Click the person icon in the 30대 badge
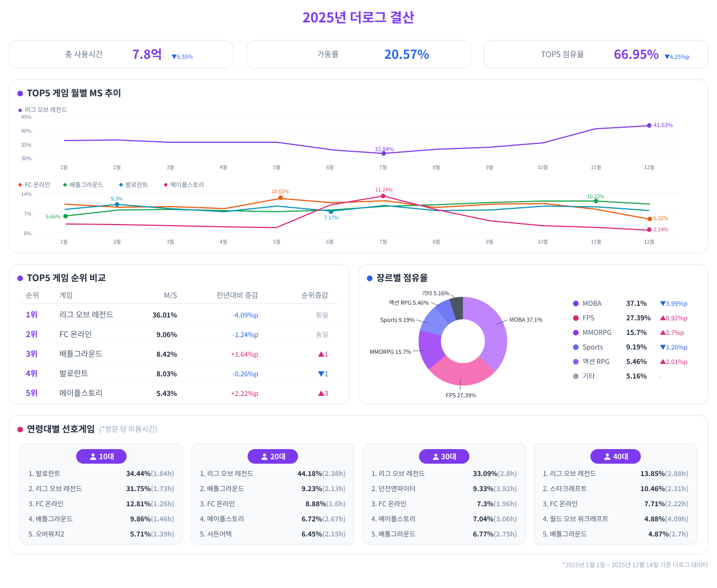This screenshot has height=588, width=717. pos(435,456)
